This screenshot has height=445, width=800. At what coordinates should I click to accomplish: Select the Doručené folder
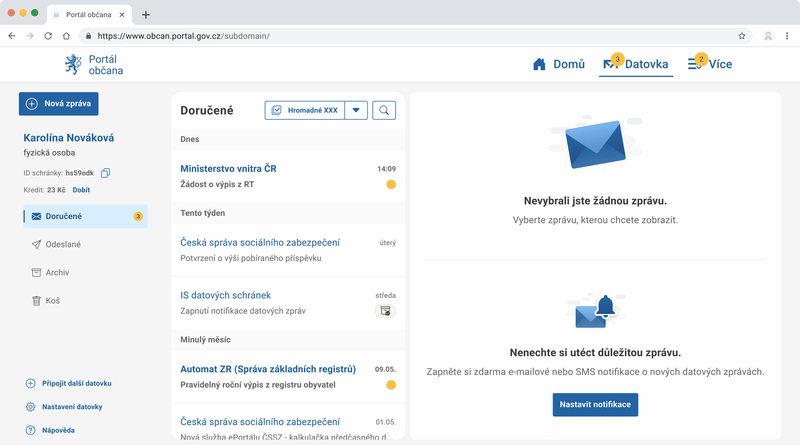point(85,216)
